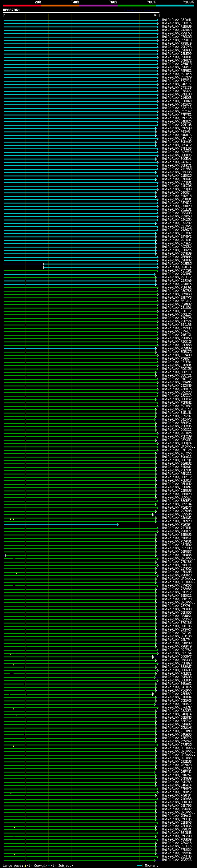Select the UniRef100_A5C1C5 label
Screen dimensions: 197x868
pyautogui.click(x=176, y=118)
